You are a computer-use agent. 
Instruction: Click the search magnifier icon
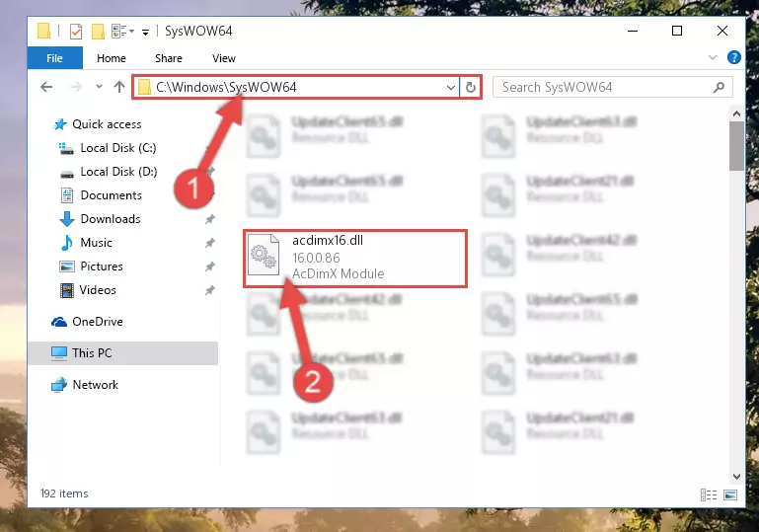pyautogui.click(x=719, y=88)
